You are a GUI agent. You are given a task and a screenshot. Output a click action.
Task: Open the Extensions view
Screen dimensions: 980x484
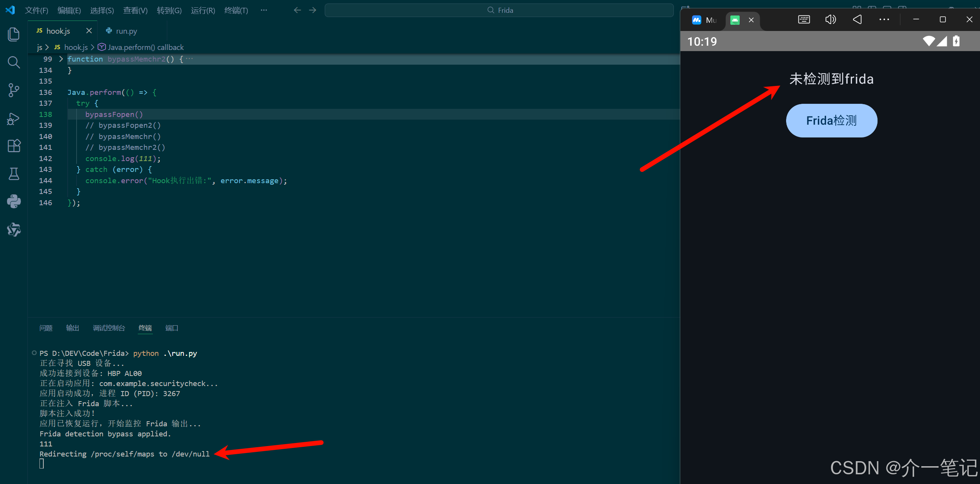point(14,146)
